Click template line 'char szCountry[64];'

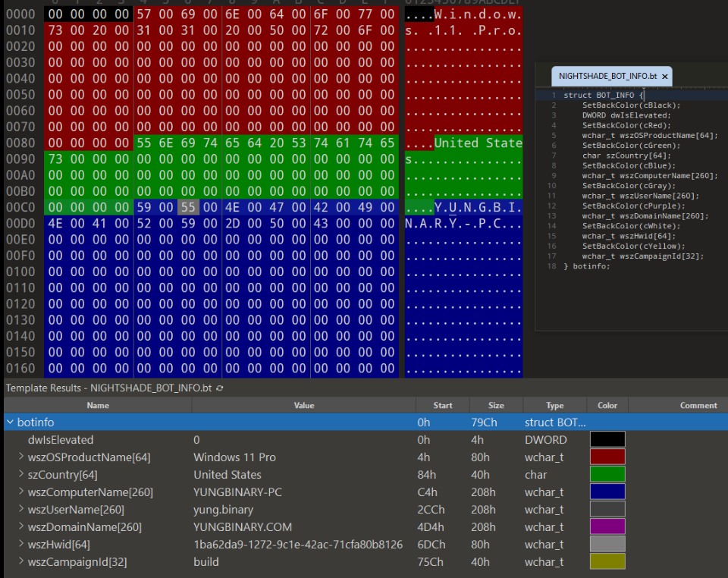coord(626,155)
